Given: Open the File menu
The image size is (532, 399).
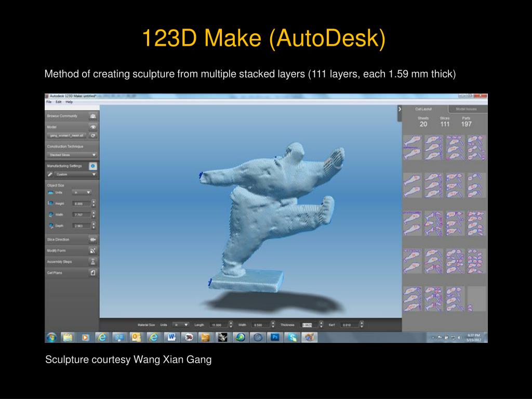Looking at the screenshot, I should (49, 102).
